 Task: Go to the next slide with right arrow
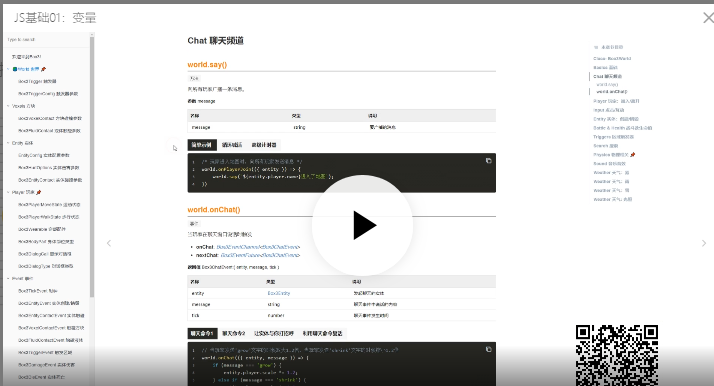point(704,243)
